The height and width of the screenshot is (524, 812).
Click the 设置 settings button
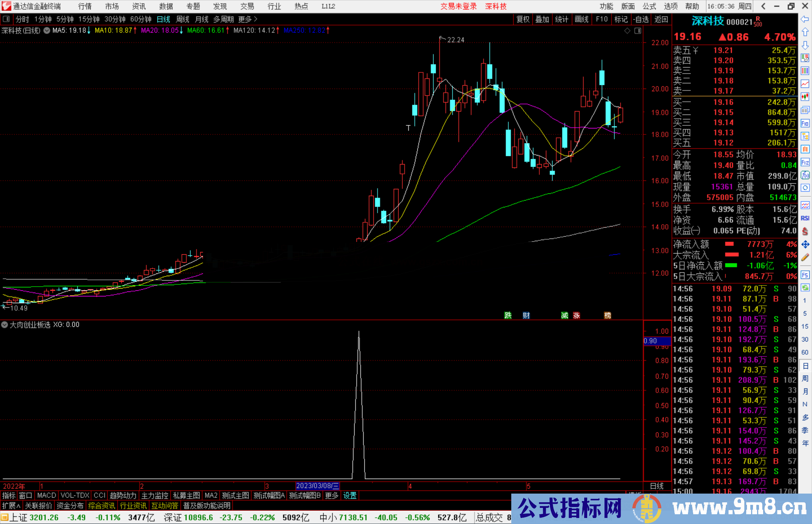(350, 495)
